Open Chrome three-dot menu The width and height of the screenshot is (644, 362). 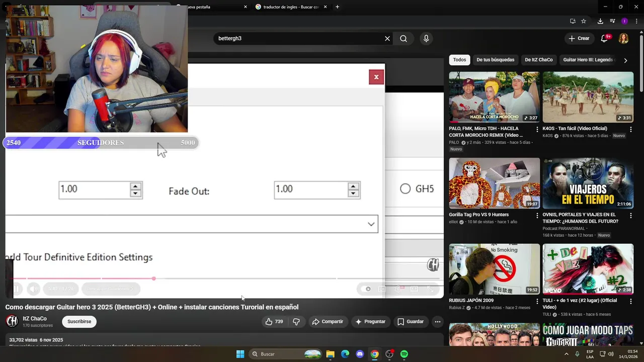coord(635,21)
